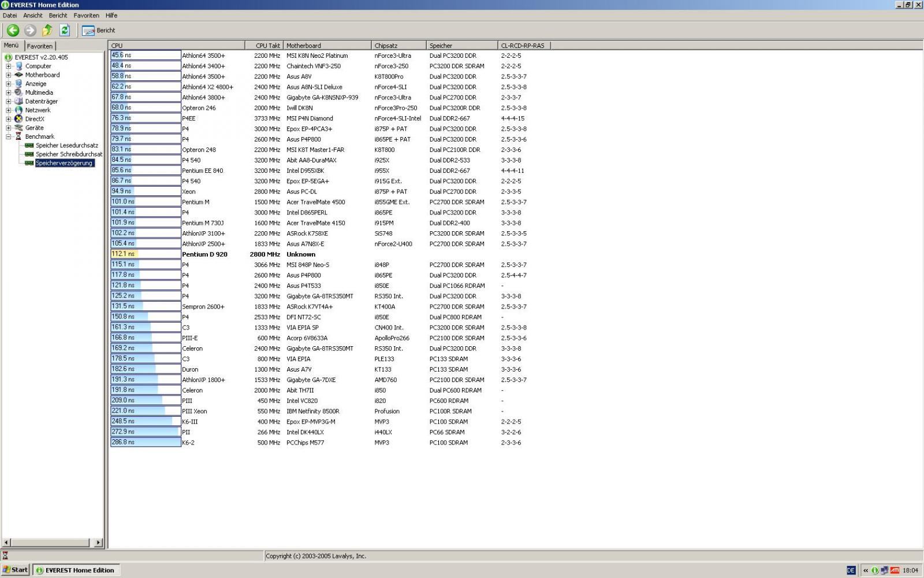Click the green EVEREST tray icon

[875, 570]
